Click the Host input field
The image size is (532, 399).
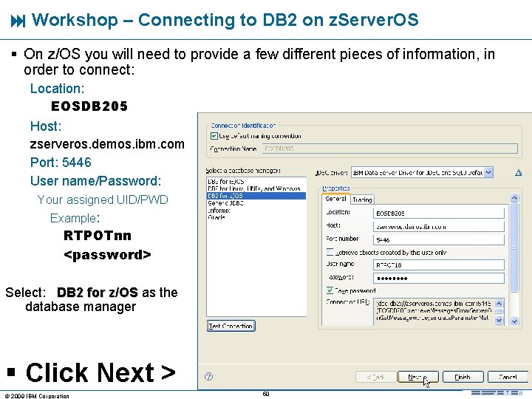(x=438, y=226)
